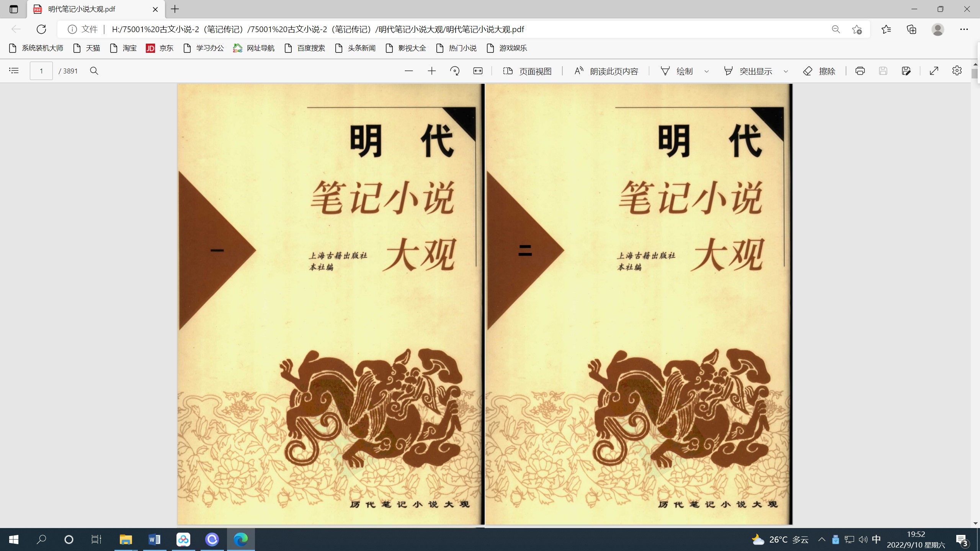Image resolution: width=980 pixels, height=551 pixels.
Task: Open PDF toolbar settings gear
Action: coord(957,71)
